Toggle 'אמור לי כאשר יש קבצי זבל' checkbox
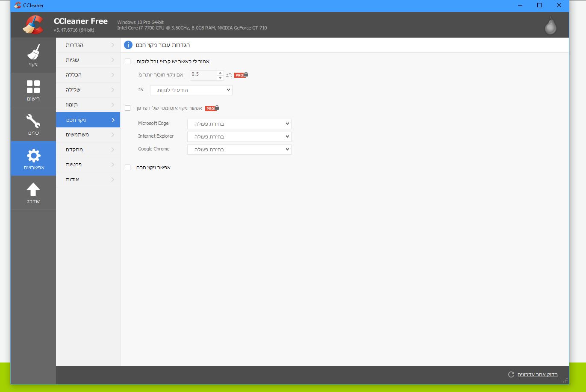The image size is (586, 392). coord(127,61)
